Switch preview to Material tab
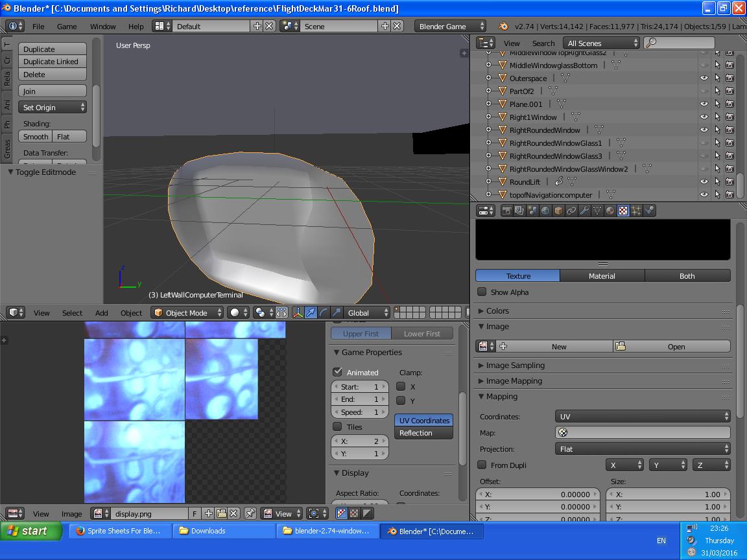747x560 pixels. click(x=602, y=275)
